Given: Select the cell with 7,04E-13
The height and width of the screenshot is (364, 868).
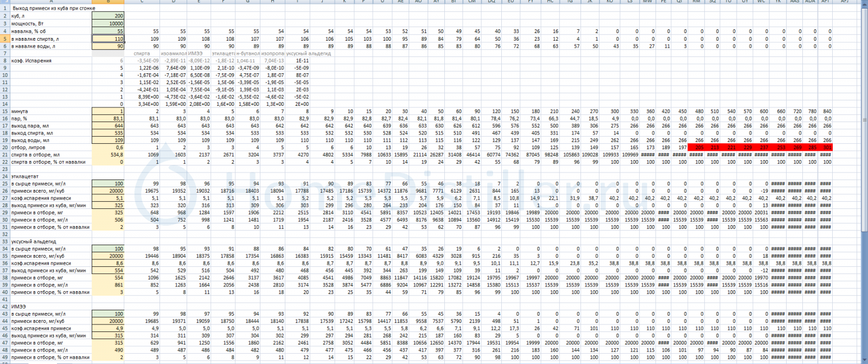Looking at the screenshot, I should (x=274, y=61).
